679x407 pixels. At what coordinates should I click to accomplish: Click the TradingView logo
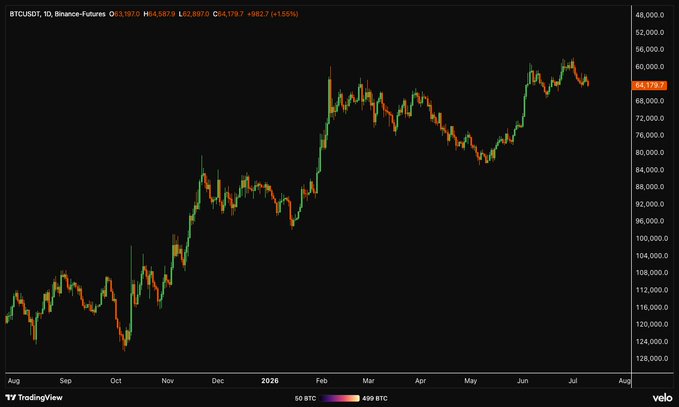click(x=34, y=397)
